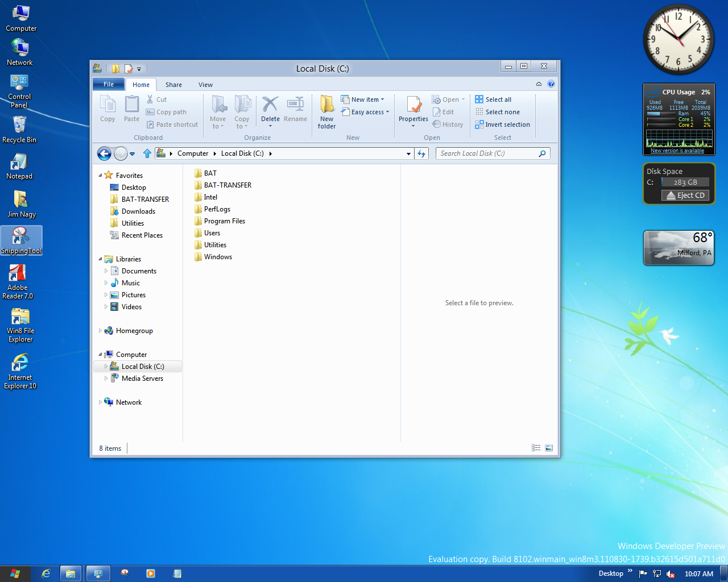Open the File menu tab
728x582 pixels.
click(109, 84)
